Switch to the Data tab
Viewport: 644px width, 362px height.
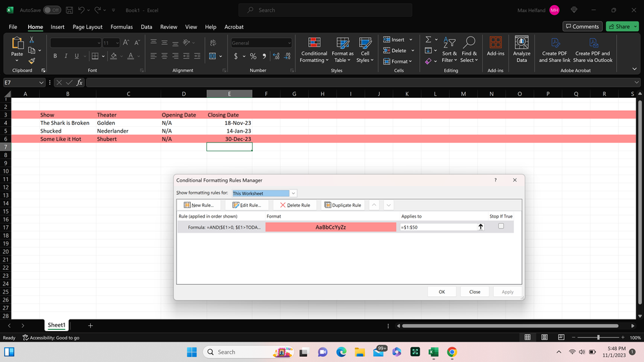pos(146,26)
